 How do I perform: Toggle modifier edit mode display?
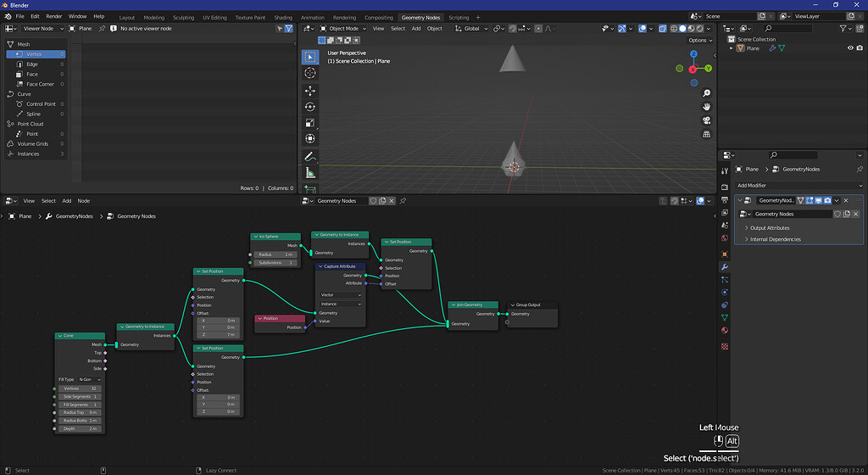[x=810, y=200]
